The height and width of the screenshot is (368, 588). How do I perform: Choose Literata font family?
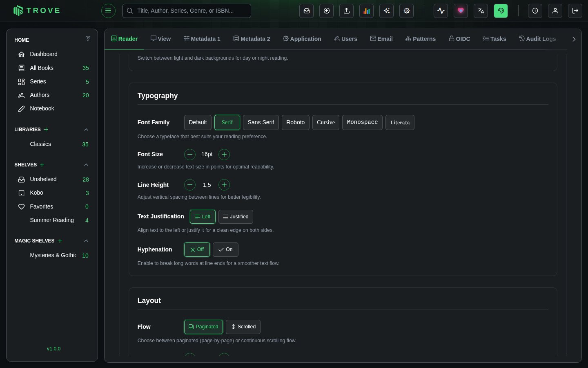pos(400,123)
